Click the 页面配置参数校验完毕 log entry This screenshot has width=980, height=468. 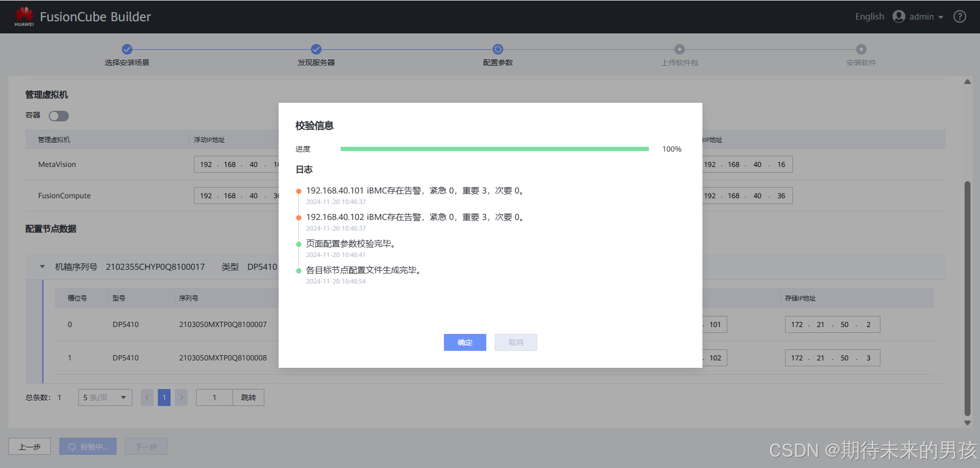point(351,244)
